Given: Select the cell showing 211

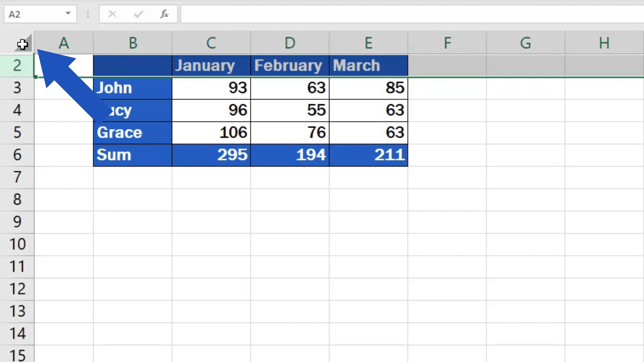Looking at the screenshot, I should 368,155.
